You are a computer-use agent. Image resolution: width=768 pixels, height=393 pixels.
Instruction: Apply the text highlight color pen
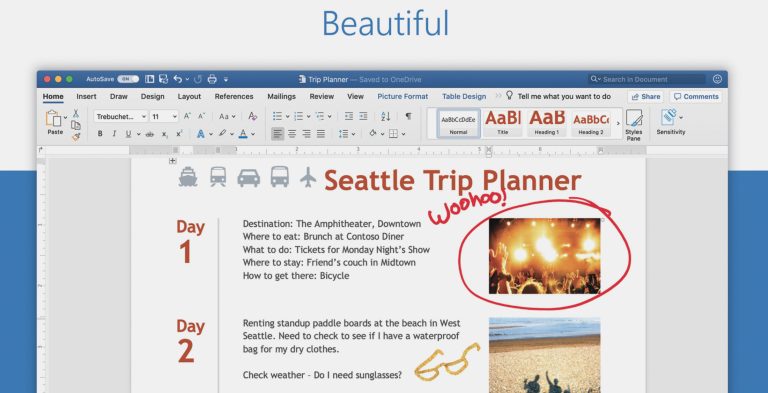coord(222,134)
